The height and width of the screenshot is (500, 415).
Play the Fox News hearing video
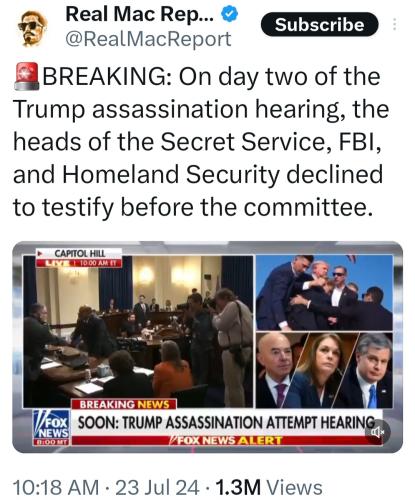point(207,347)
